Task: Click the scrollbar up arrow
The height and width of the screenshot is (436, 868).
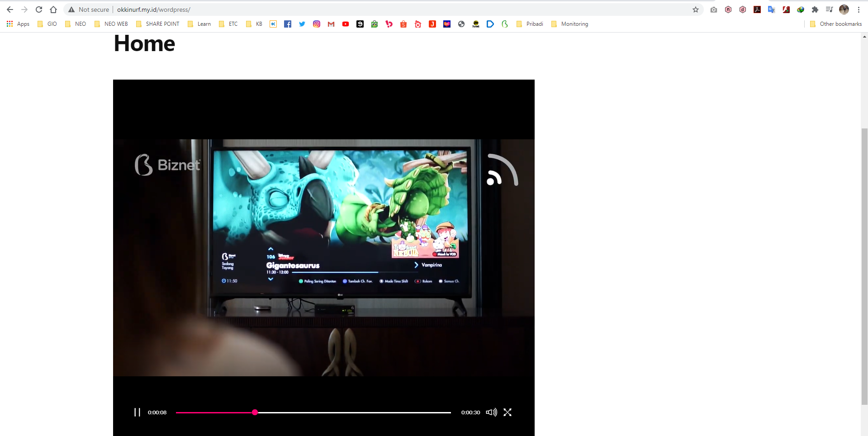Action: pos(864,37)
